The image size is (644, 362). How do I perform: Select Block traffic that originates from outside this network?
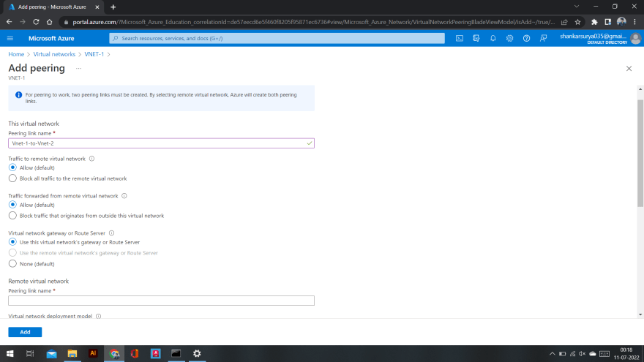12,216
